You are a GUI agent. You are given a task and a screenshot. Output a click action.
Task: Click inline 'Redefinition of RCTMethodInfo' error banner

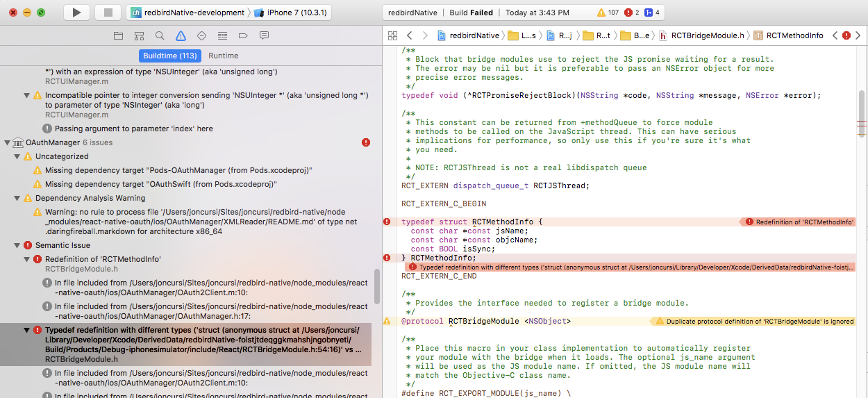point(797,222)
